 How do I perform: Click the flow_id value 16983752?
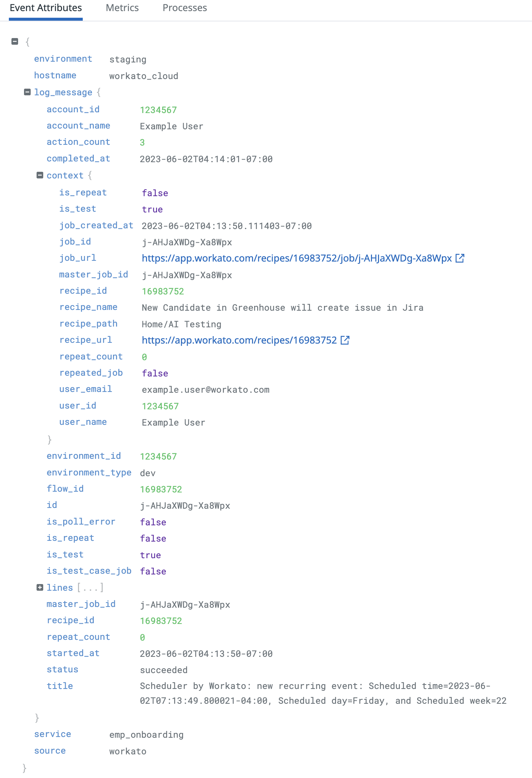(x=161, y=489)
